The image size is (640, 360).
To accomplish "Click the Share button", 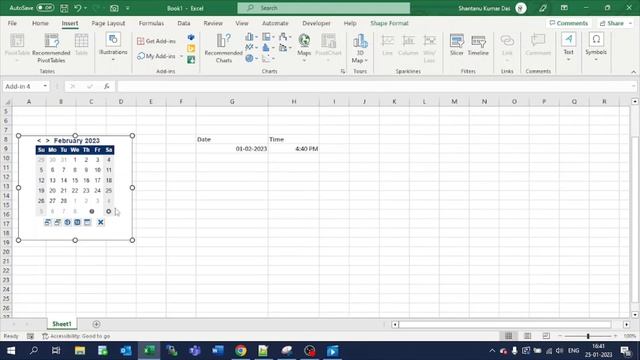I will point(615,23).
